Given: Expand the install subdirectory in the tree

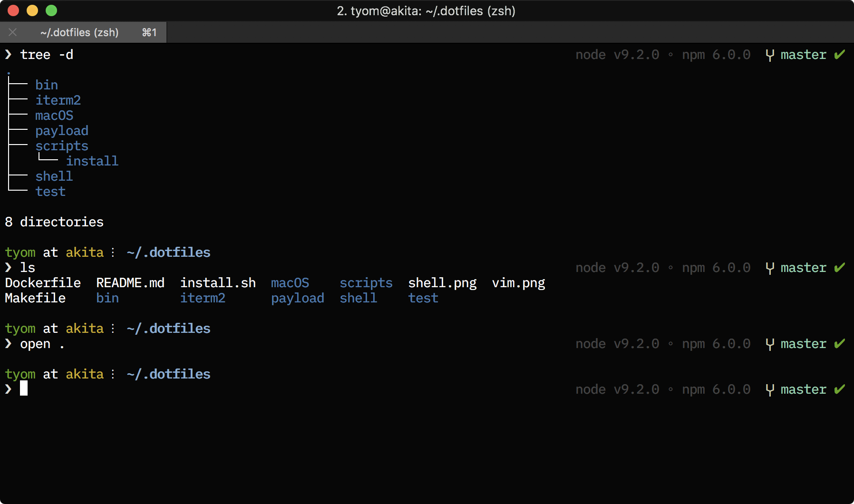Looking at the screenshot, I should [92, 161].
